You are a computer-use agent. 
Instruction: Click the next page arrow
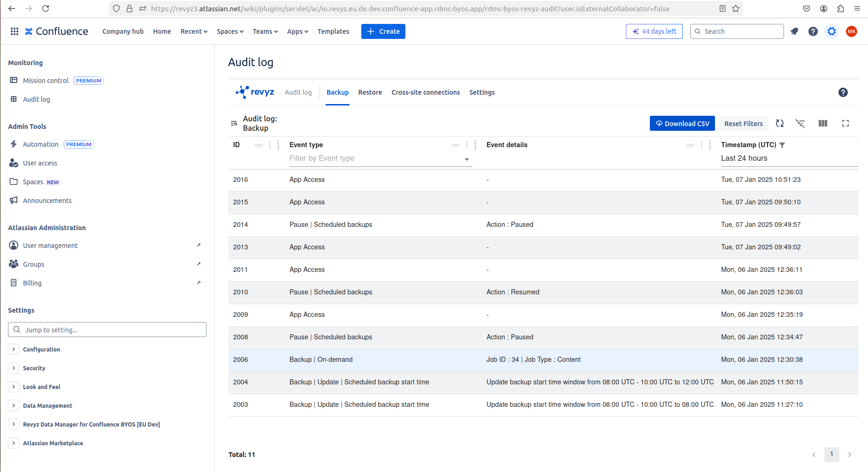[850, 455]
